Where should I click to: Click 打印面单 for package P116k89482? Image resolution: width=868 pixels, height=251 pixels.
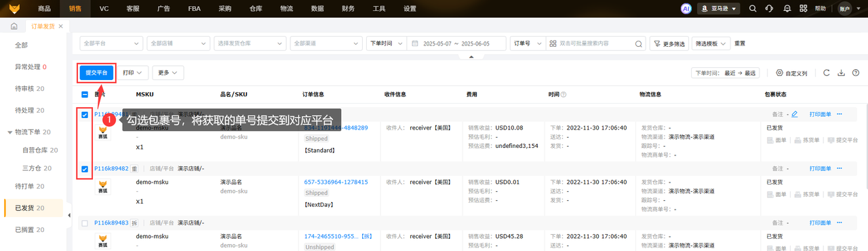(820, 168)
